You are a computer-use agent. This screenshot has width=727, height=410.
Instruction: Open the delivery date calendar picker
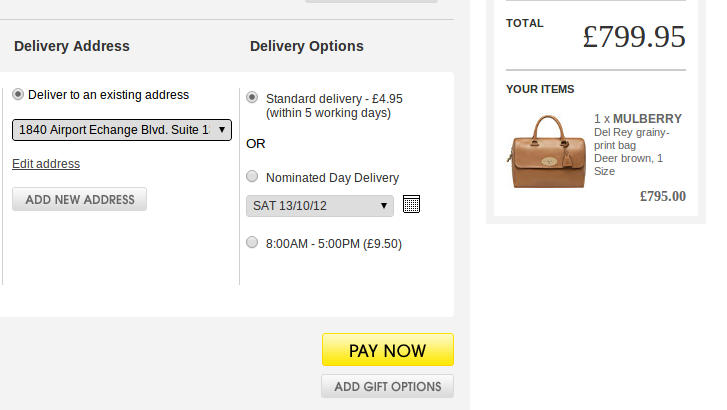tap(411, 205)
